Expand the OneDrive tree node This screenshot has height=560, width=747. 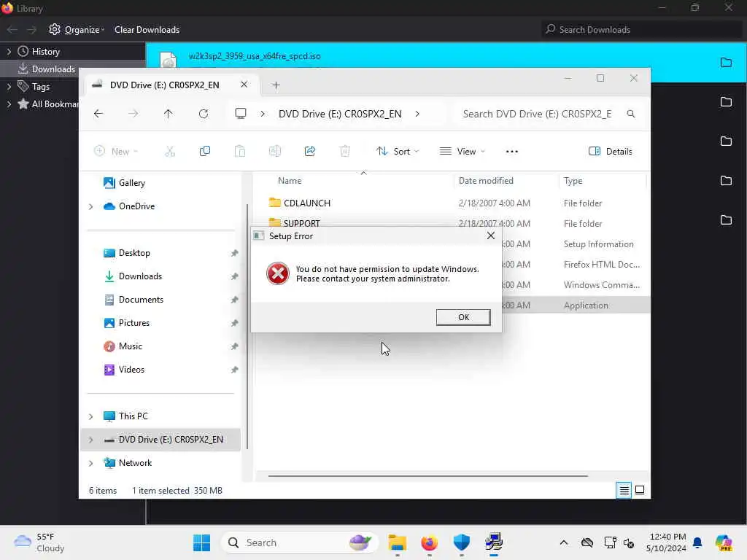[x=91, y=206]
